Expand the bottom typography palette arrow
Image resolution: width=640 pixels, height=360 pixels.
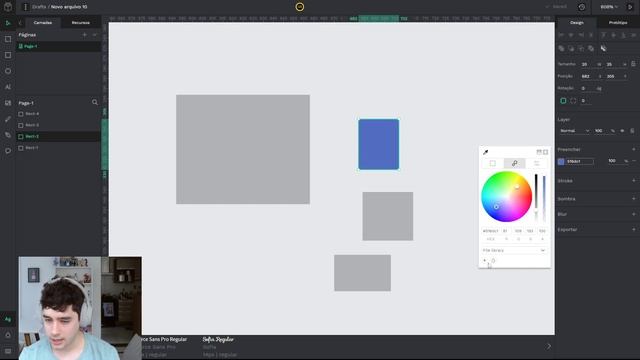(x=549, y=346)
